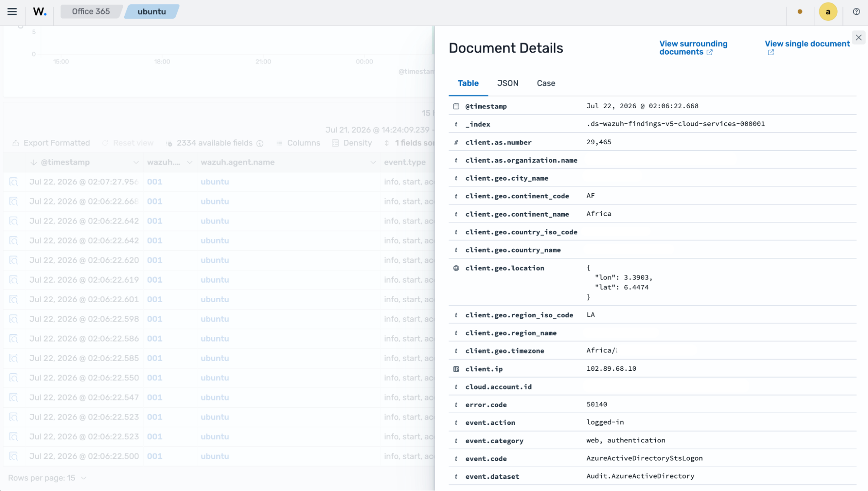Select the ubuntu breadcrumb

152,12
